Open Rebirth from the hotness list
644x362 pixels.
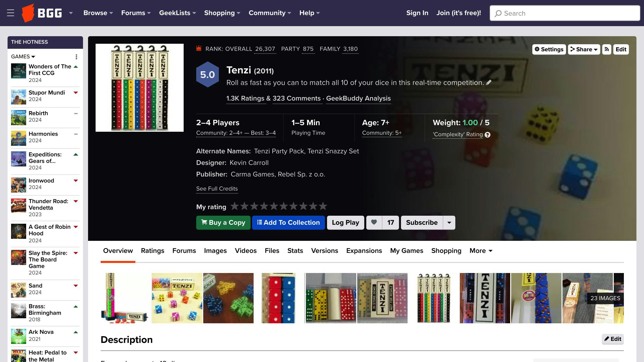coord(38,113)
